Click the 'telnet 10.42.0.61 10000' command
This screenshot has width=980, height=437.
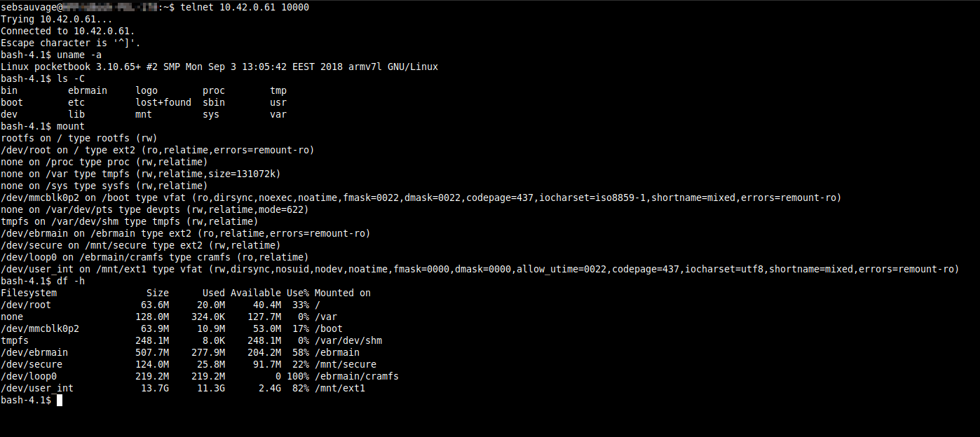coord(244,7)
